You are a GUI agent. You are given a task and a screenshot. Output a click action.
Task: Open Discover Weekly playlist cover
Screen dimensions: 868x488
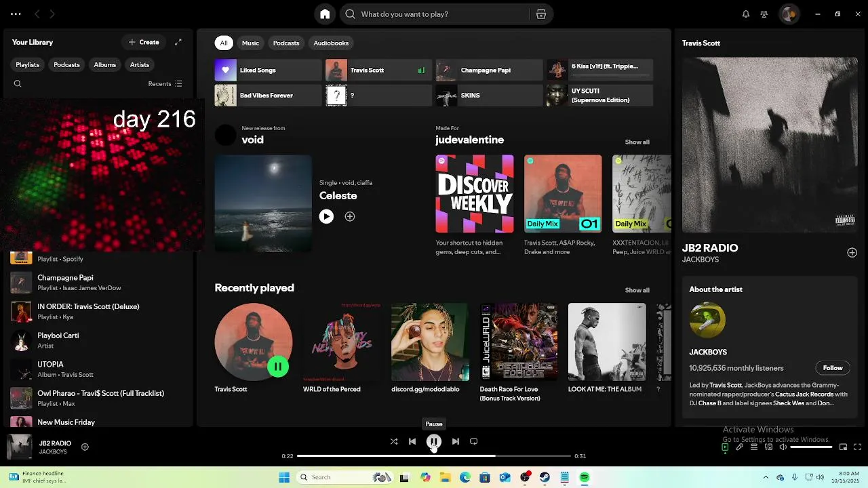click(475, 194)
